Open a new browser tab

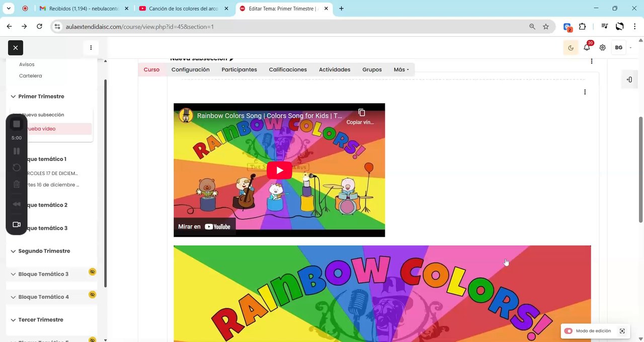pos(342,9)
